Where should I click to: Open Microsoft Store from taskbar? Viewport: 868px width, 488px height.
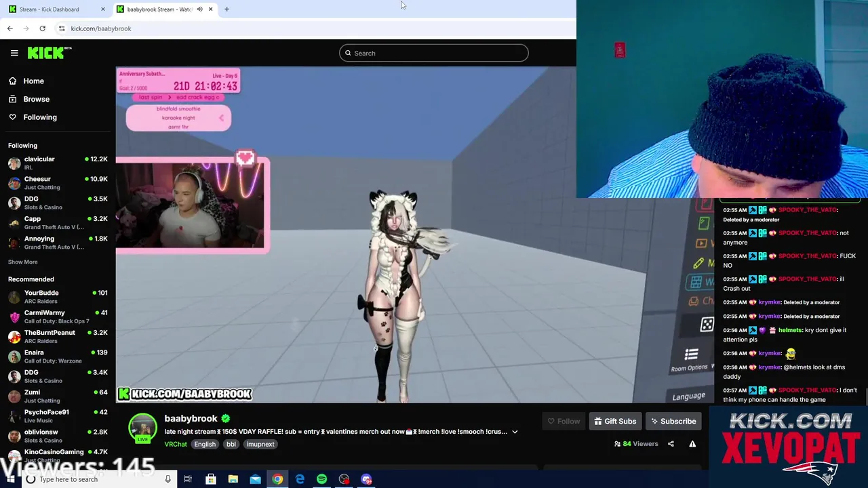[x=211, y=479]
